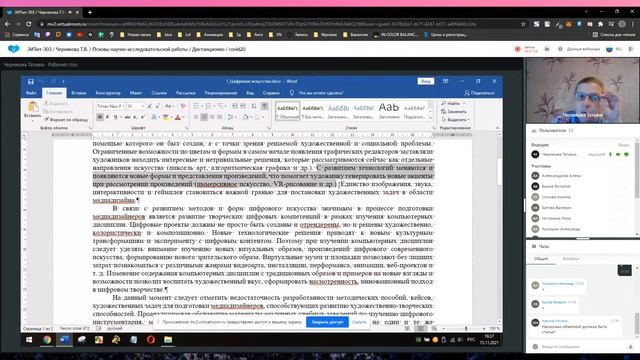Click the Поделиться share button
Image resolution: width=640 pixels, height=360 pixels.
(x=479, y=93)
